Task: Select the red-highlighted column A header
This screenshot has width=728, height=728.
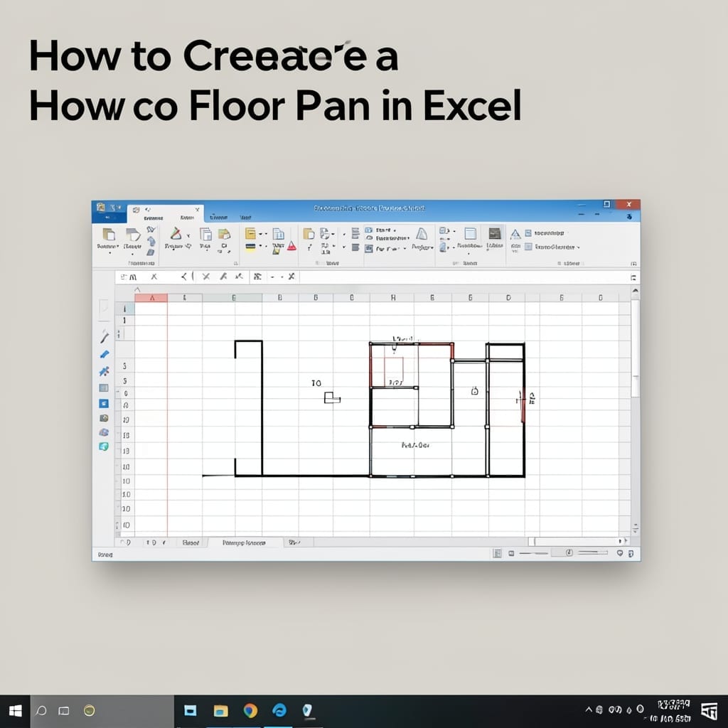Action: 151,298
